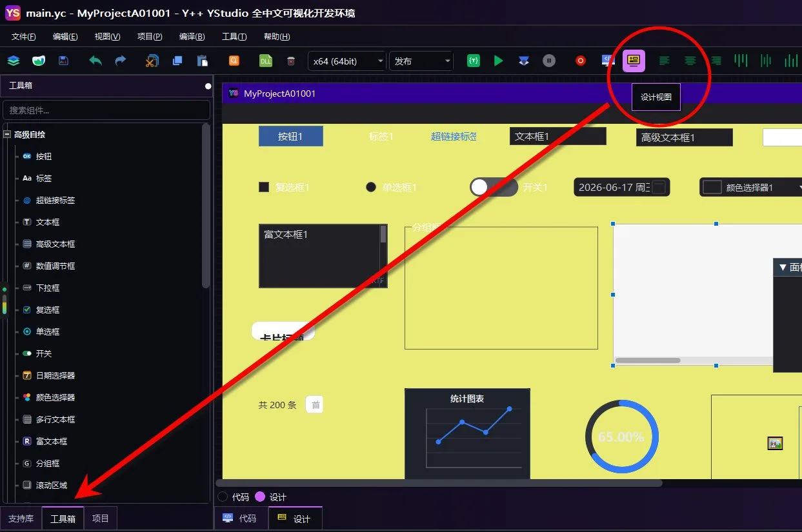The height and width of the screenshot is (532, 802).
Task: Redo with the blue forward arrow
Action: pyautogui.click(x=121, y=61)
